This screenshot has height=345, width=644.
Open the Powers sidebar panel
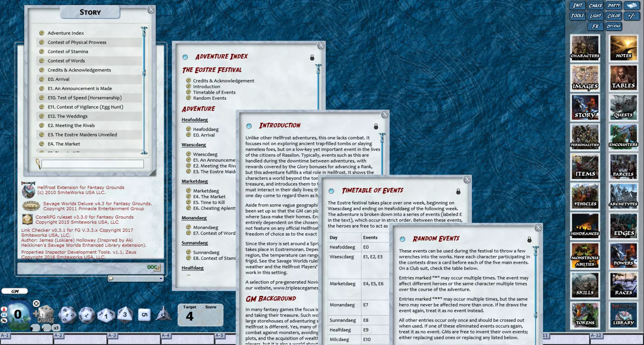click(623, 256)
